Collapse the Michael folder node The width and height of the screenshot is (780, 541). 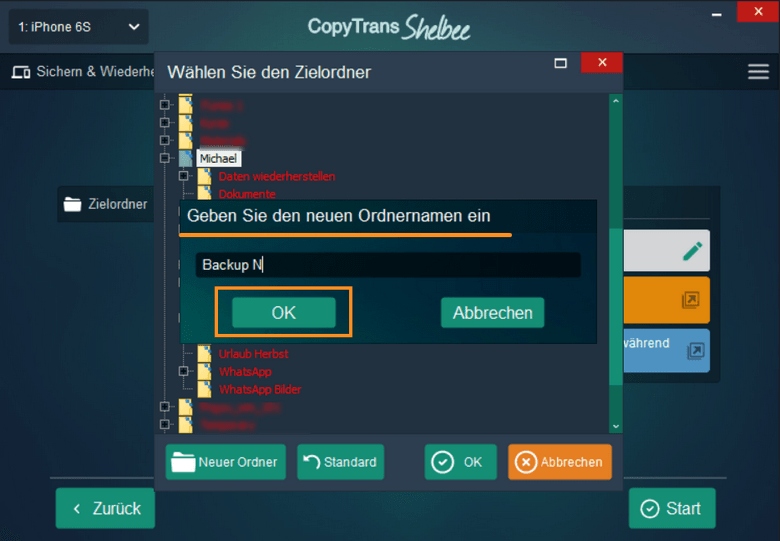[165, 158]
